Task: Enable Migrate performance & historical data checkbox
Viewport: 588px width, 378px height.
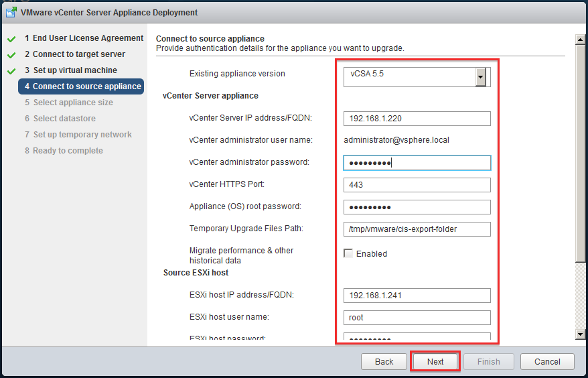Action: point(348,253)
